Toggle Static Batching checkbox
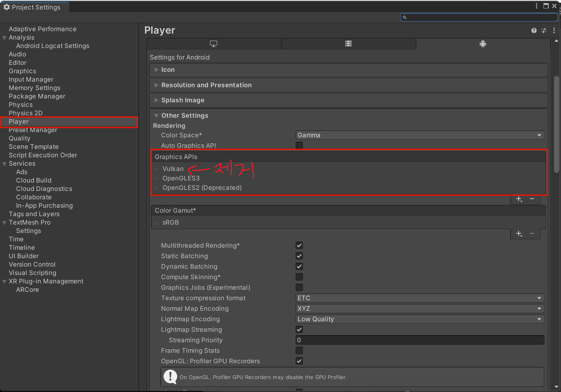This screenshot has height=392, width=561. click(299, 256)
